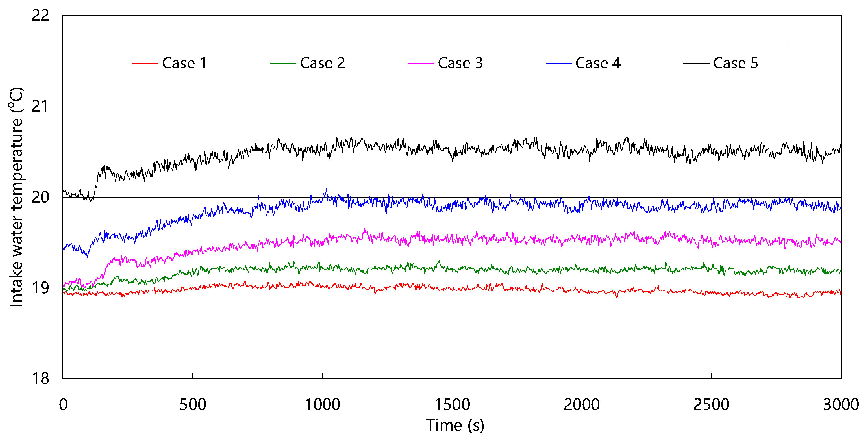Click the blue Case 4 legend line
The image size is (868, 438).
point(558,63)
